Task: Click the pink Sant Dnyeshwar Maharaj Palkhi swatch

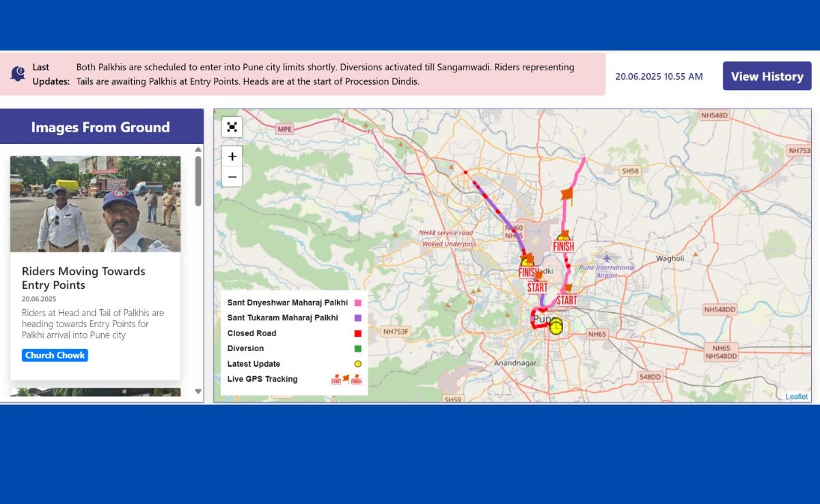Action: (357, 303)
